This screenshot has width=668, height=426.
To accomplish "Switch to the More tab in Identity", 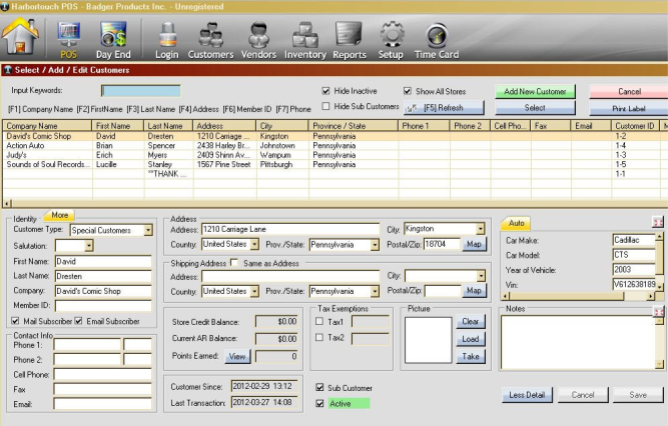I will (x=59, y=215).
